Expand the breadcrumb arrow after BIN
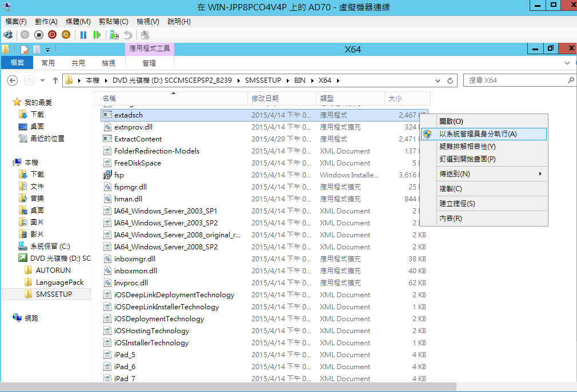 click(x=312, y=80)
